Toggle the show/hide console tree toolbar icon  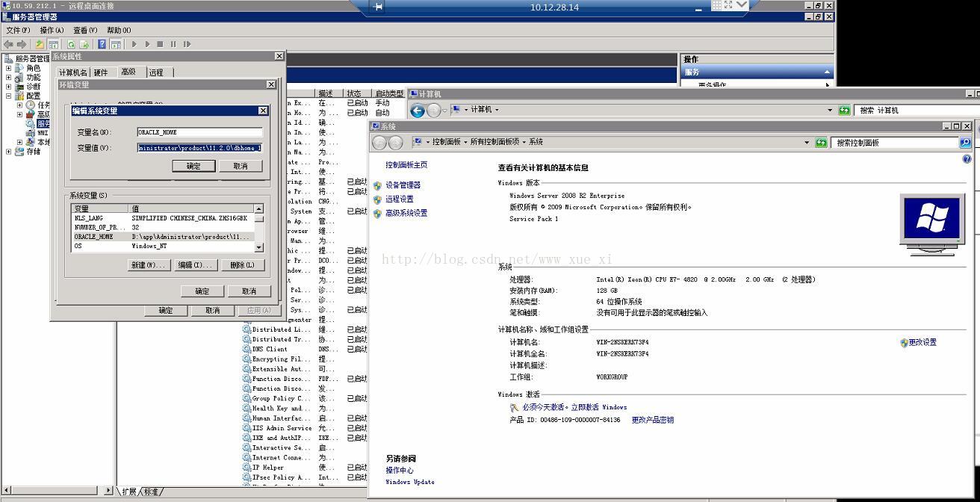(x=53, y=44)
